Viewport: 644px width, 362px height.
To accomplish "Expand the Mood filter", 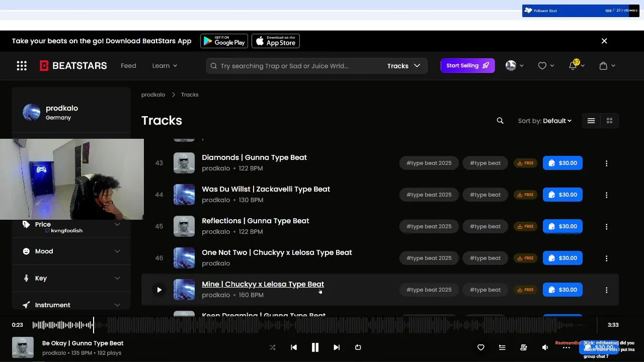I will point(71,251).
